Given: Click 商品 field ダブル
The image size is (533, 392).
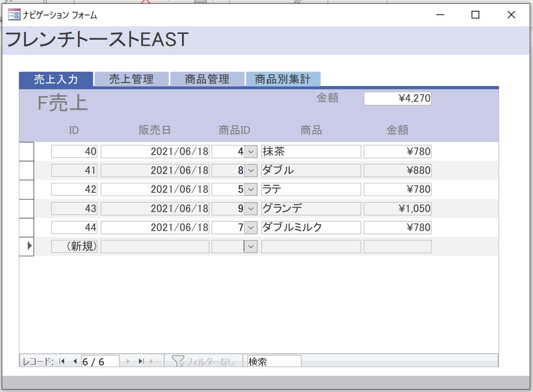Looking at the screenshot, I should 311,170.
